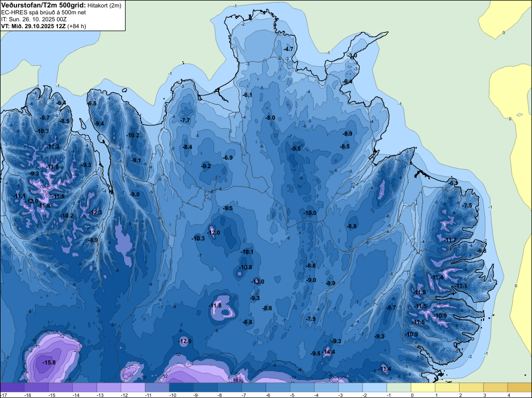
Task: Click the valid time 'VT: Mið. 29.10.2025 12Z'
Action: (x=34, y=26)
